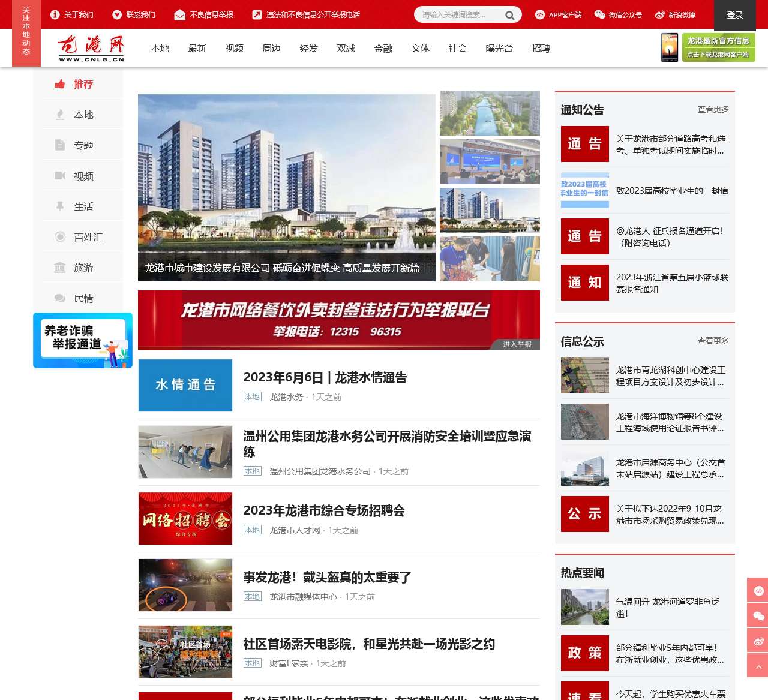This screenshot has height=700, width=768.
Task: Click the 专题 document icon in sidebar
Action: [x=60, y=145]
